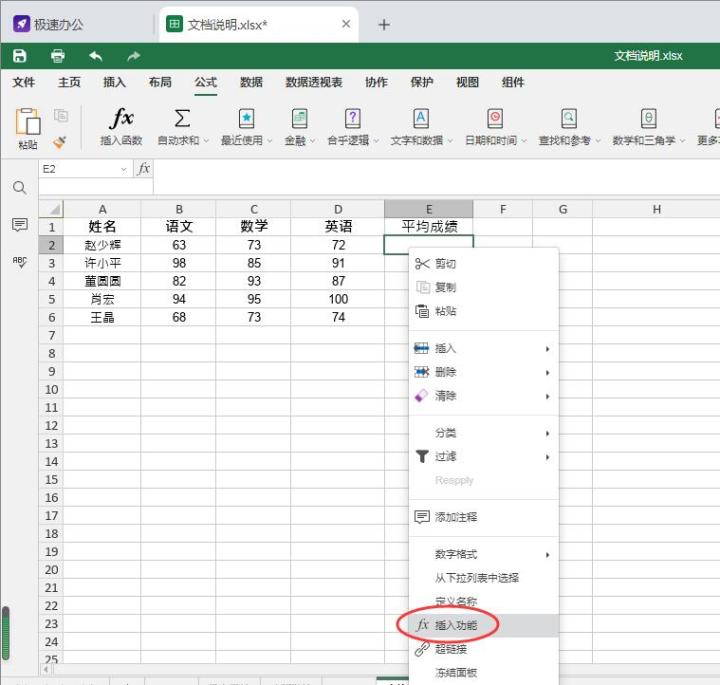
Task: Open the 合乎逻辑 functions icon
Action: pyautogui.click(x=352, y=118)
